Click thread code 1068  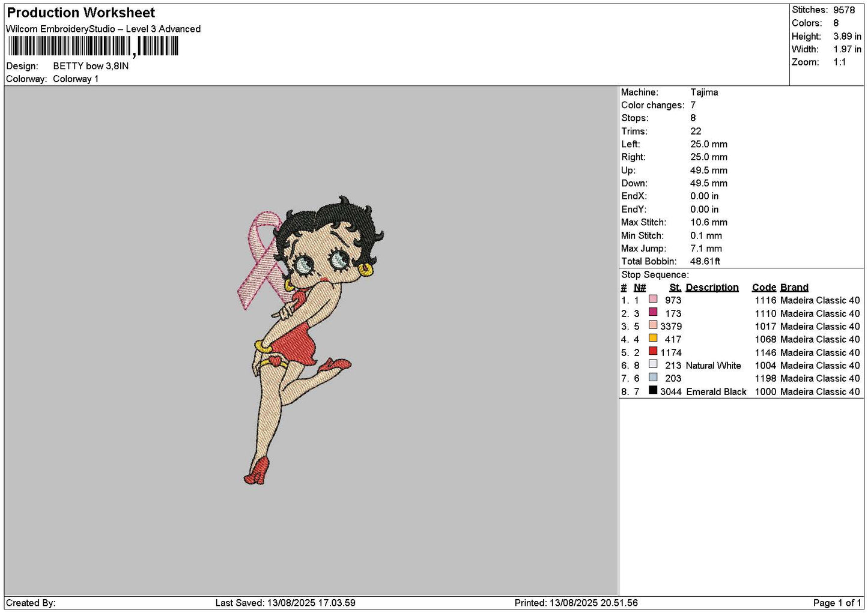click(766, 339)
